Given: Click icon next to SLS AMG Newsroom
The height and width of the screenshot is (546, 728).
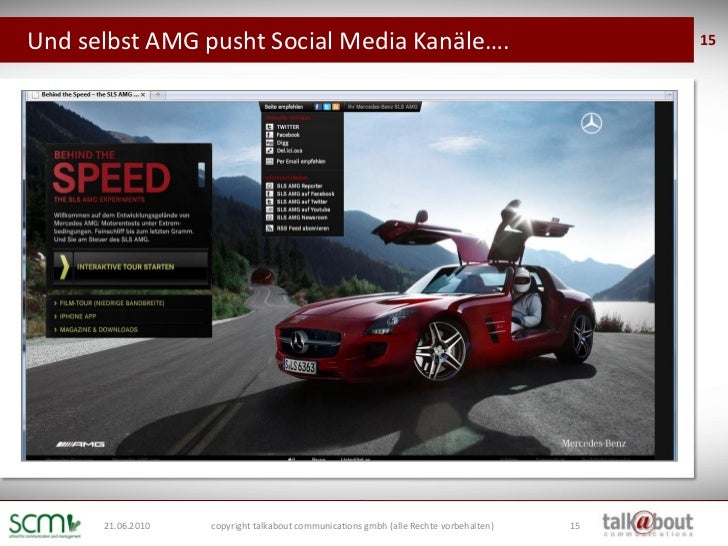Looking at the screenshot, I should (269, 217).
